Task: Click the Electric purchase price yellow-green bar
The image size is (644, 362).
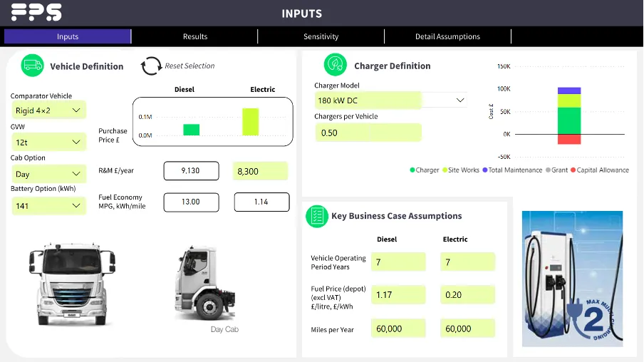Action: (x=251, y=122)
